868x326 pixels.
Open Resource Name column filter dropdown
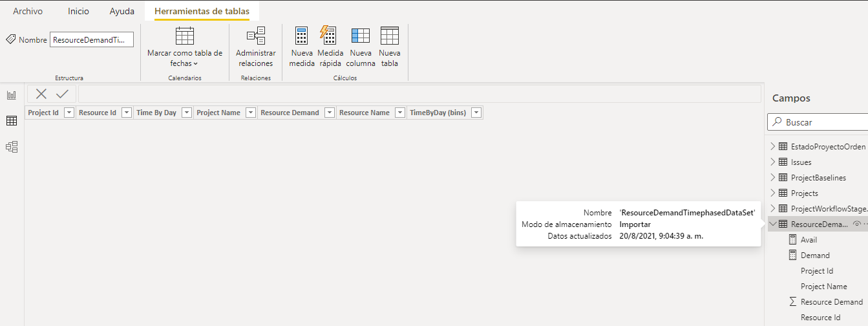399,113
